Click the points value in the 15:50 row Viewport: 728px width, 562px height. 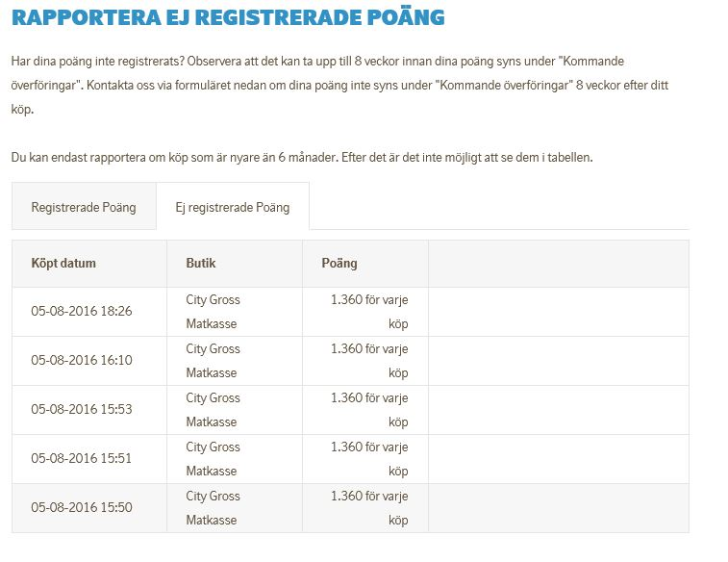[369, 508]
